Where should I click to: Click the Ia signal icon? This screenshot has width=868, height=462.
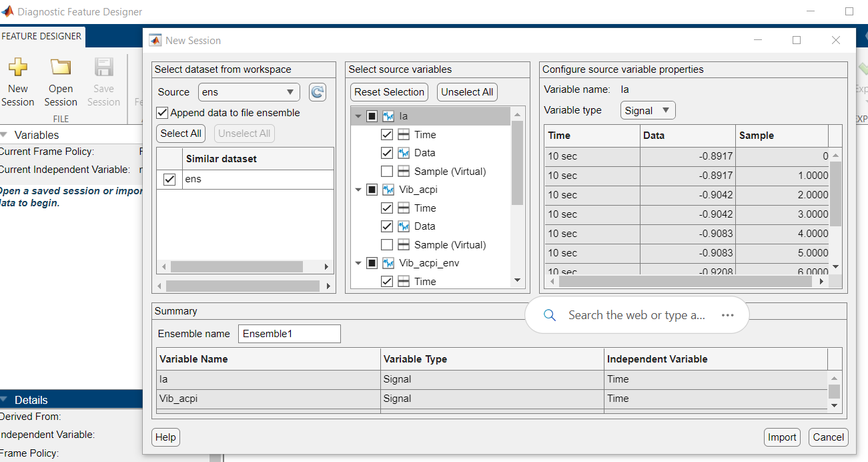click(x=388, y=116)
